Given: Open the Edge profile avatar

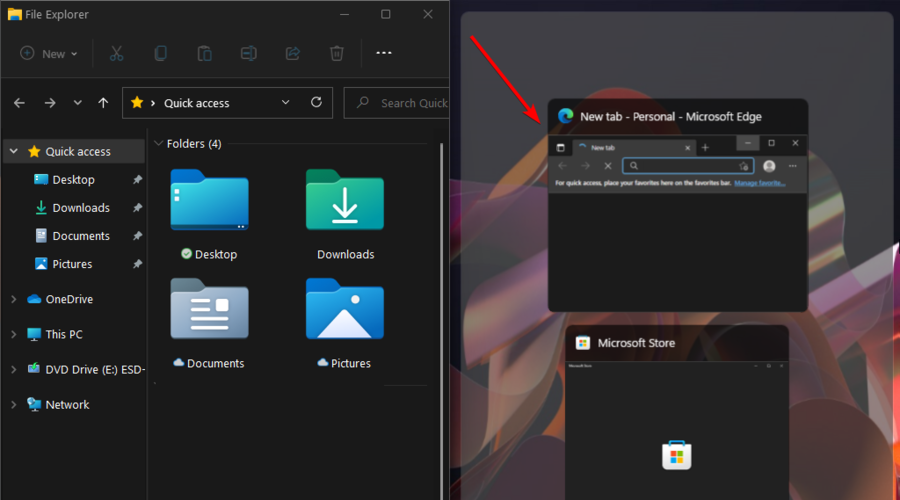Looking at the screenshot, I should tap(769, 166).
